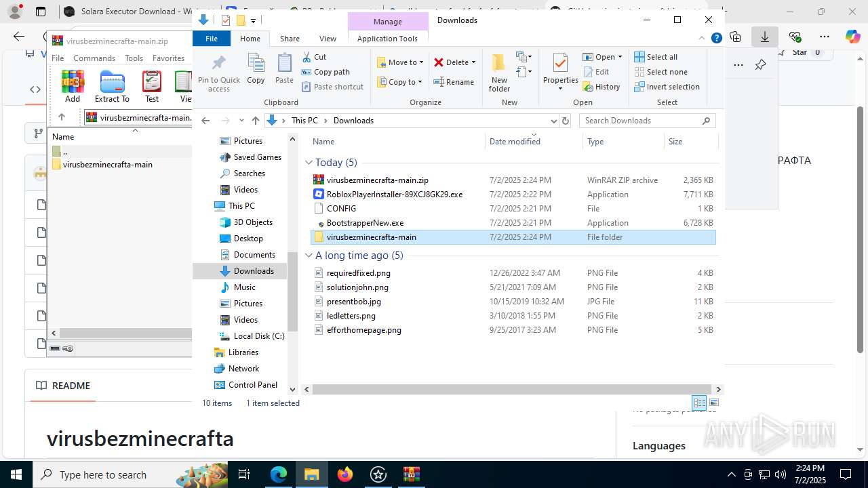The height and width of the screenshot is (488, 868).
Task: Open recent locations dropdown arrow
Action: tap(241, 121)
